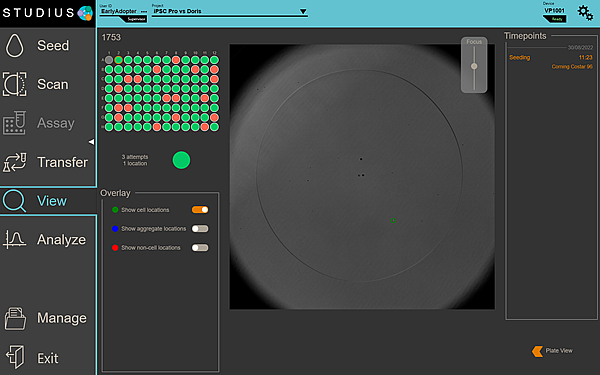Open the Transfer tubes icon

tap(15, 162)
